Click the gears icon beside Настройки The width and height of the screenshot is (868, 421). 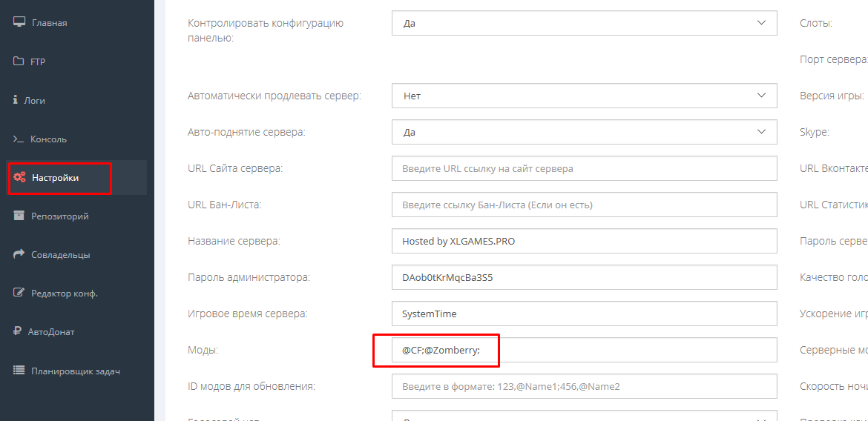[x=19, y=178]
